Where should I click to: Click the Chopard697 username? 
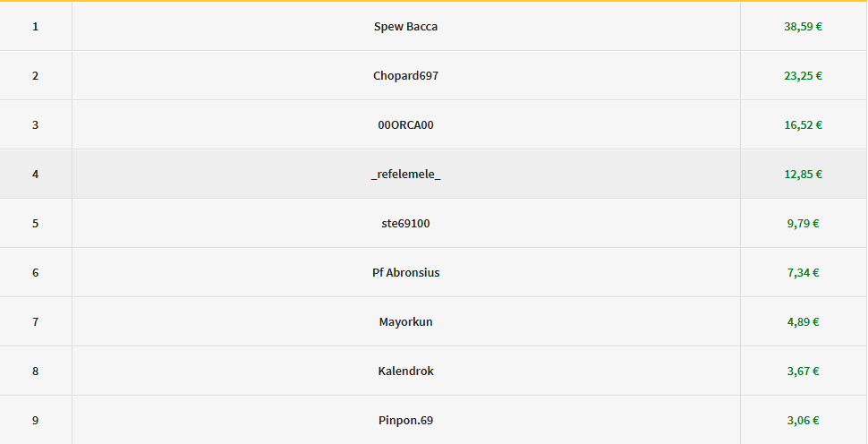click(405, 76)
